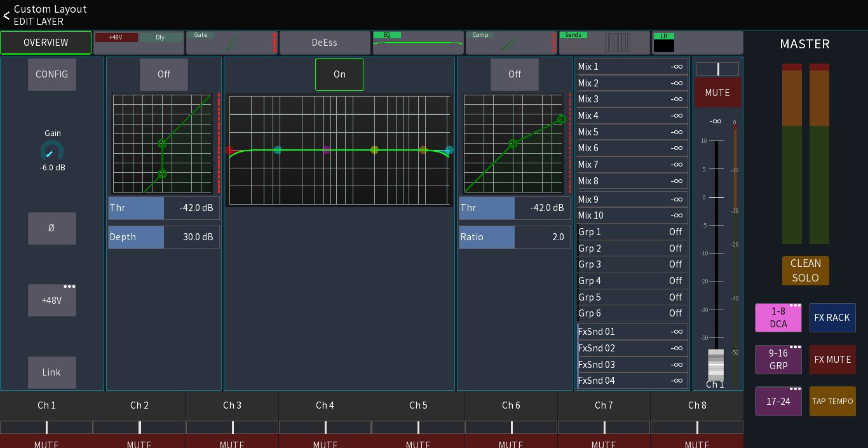Screen dimensions: 868x448
Task: Open the Comp tab
Action: tap(511, 43)
